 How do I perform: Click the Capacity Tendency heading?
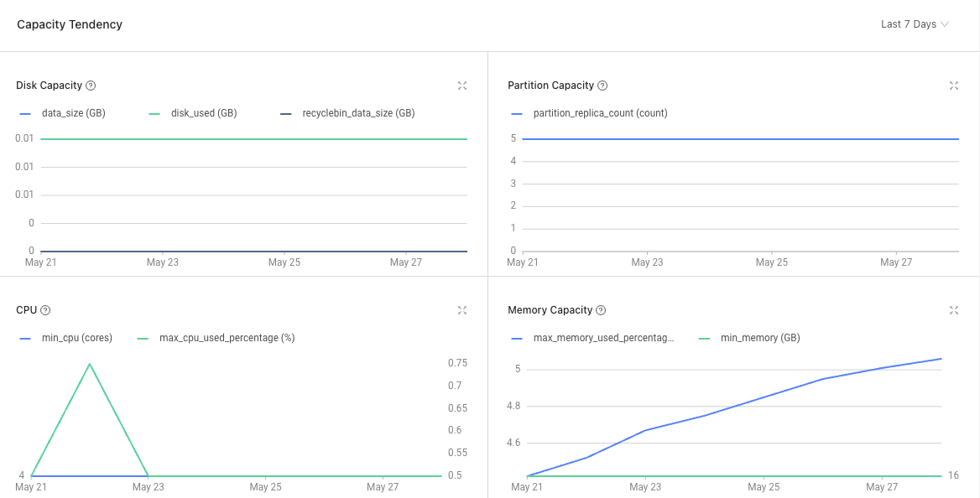point(70,24)
